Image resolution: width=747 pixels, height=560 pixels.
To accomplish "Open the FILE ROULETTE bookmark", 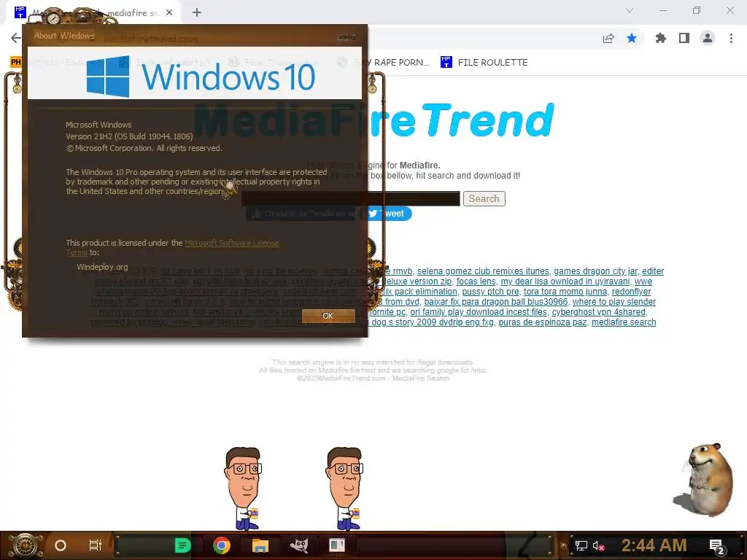I will (484, 63).
